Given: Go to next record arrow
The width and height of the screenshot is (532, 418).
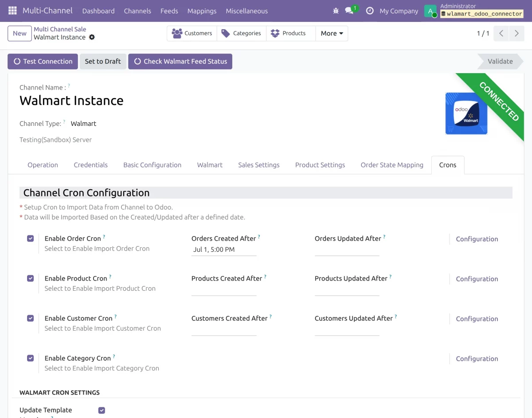Looking at the screenshot, I should coord(516,33).
